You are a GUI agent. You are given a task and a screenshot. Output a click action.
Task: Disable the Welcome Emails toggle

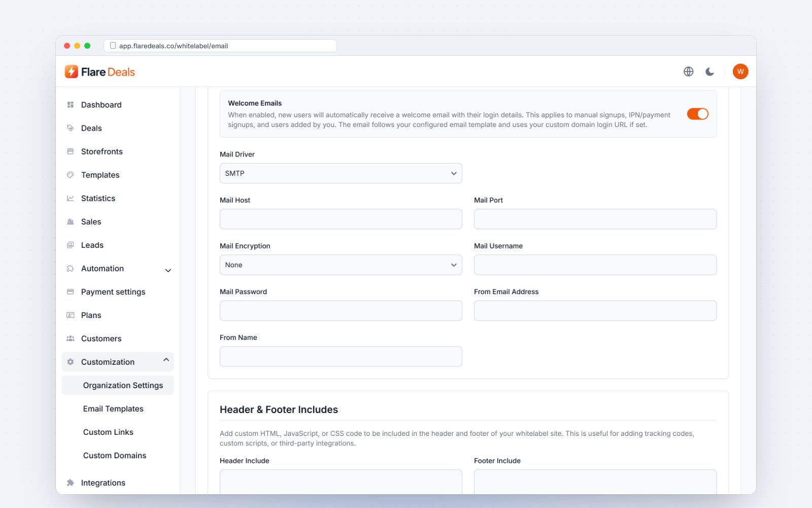click(x=698, y=114)
